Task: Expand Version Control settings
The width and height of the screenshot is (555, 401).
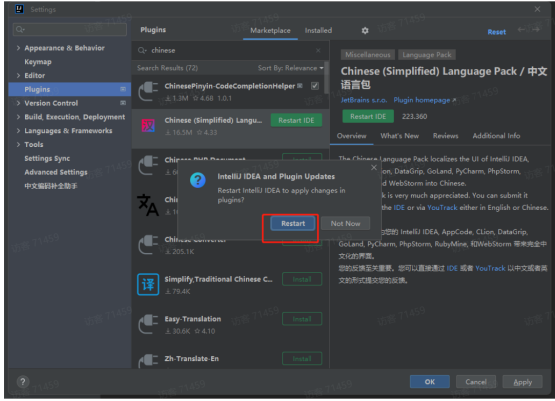Action: point(18,103)
